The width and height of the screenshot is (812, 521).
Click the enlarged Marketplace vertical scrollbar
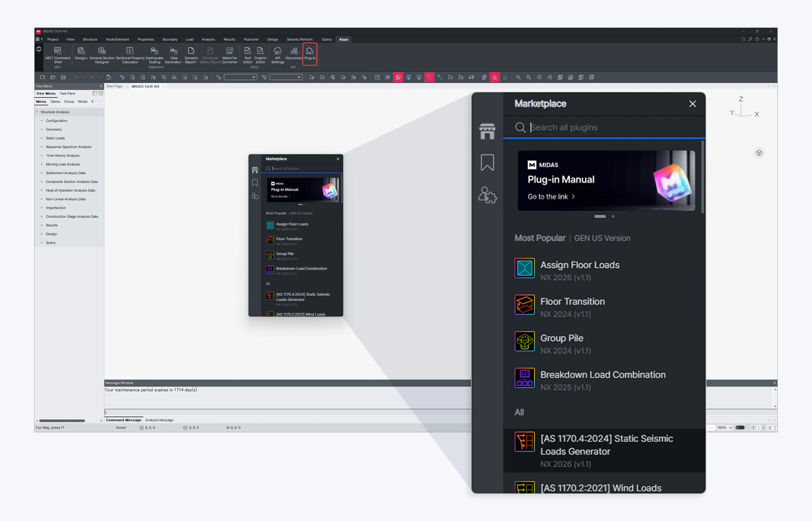(703, 177)
